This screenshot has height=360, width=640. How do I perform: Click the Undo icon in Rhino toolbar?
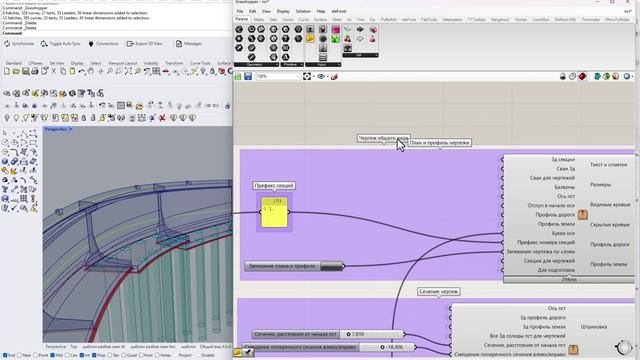click(82, 71)
